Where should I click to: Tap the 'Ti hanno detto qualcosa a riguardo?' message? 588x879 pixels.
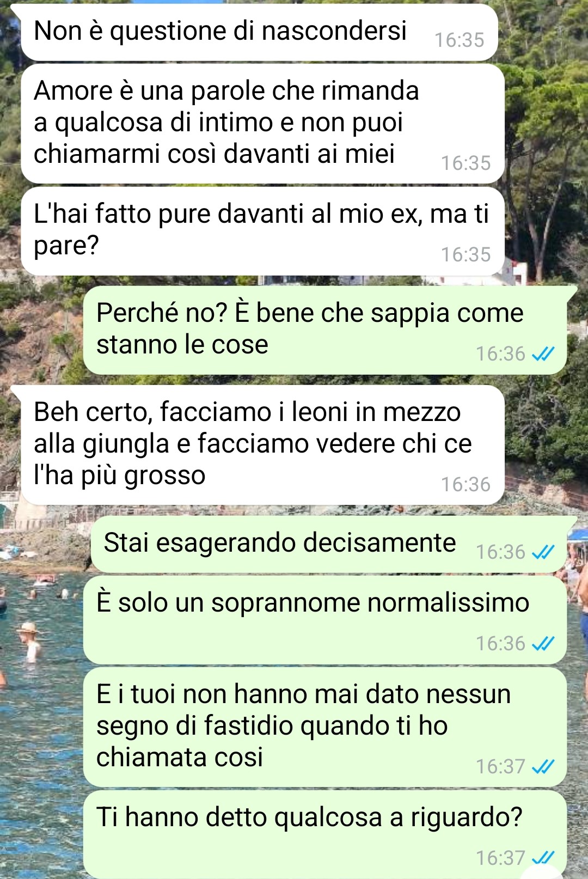click(325, 834)
